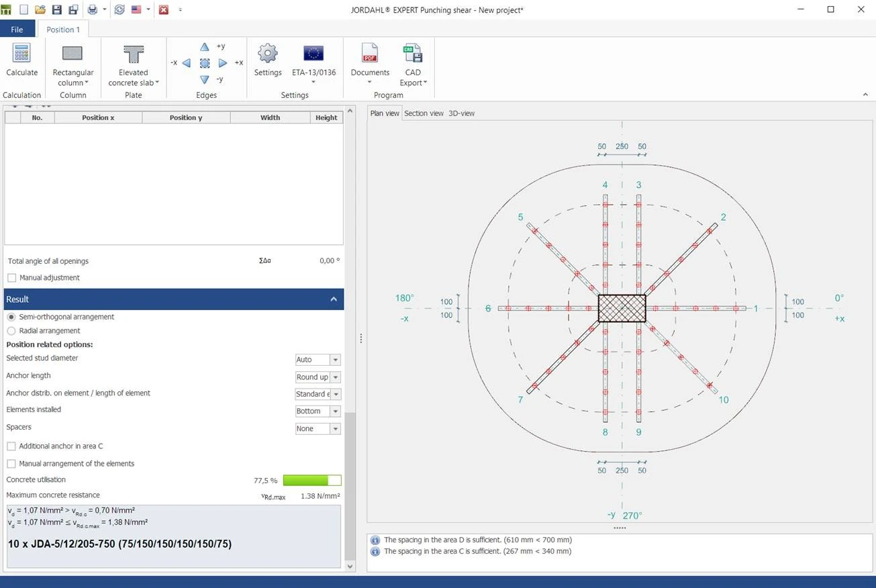Select the -y edge arrow
876x588 pixels.
[x=205, y=79]
